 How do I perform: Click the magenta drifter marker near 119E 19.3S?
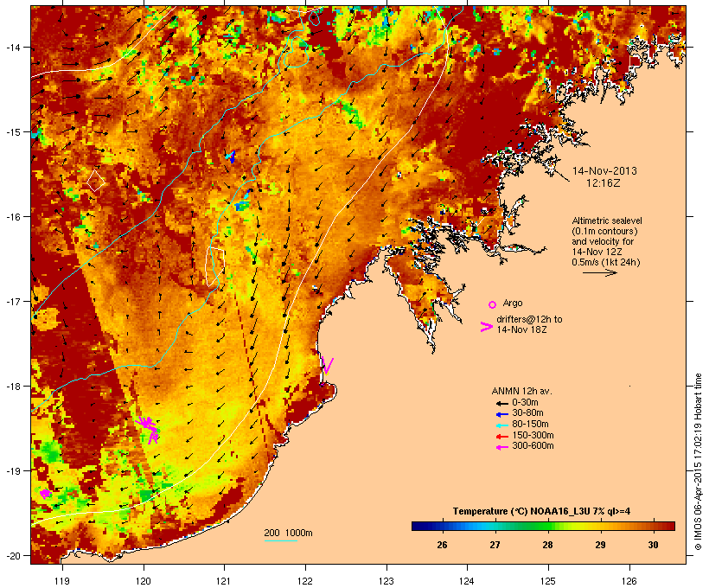point(45,494)
